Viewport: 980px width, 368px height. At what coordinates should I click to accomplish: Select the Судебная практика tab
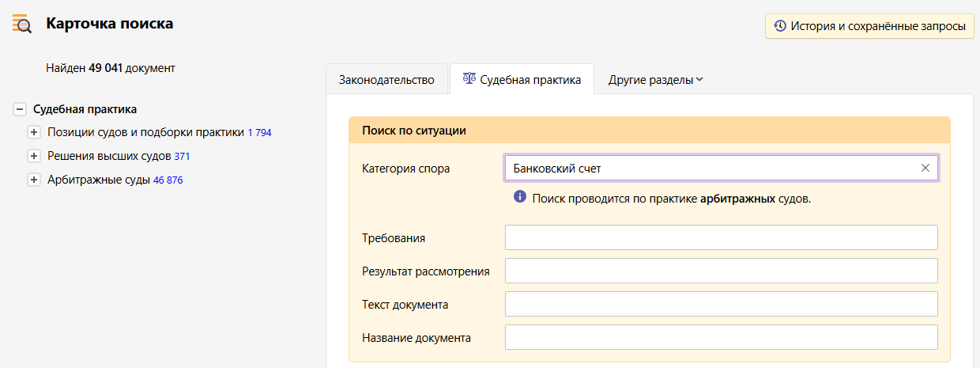tap(522, 80)
